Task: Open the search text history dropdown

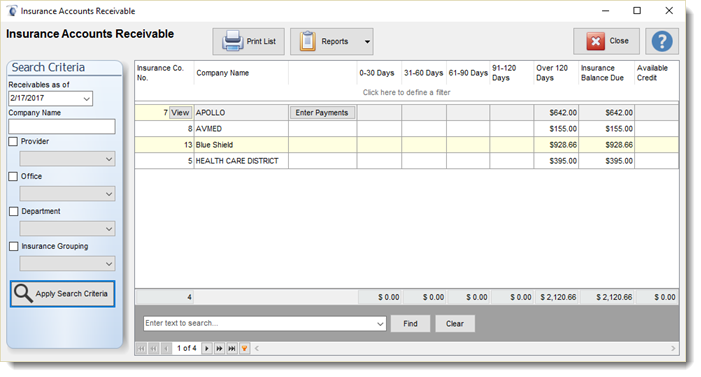Action: pyautogui.click(x=380, y=323)
